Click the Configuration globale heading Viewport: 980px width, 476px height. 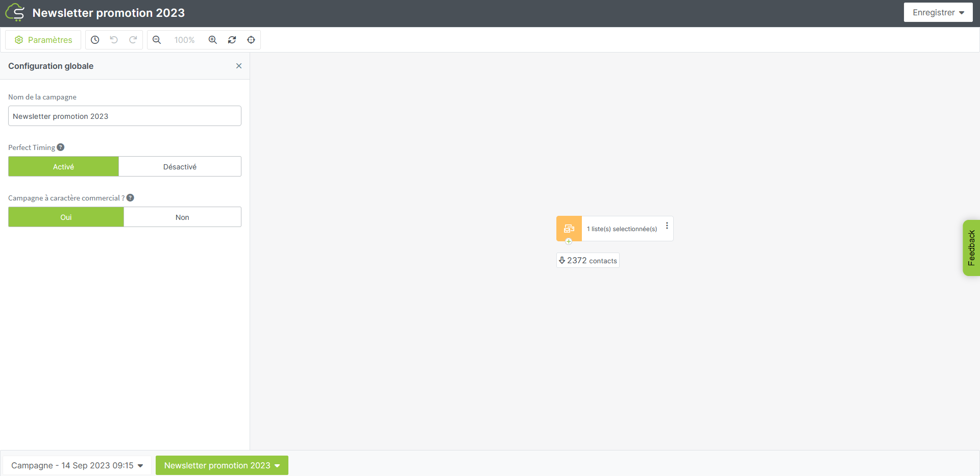tap(51, 66)
